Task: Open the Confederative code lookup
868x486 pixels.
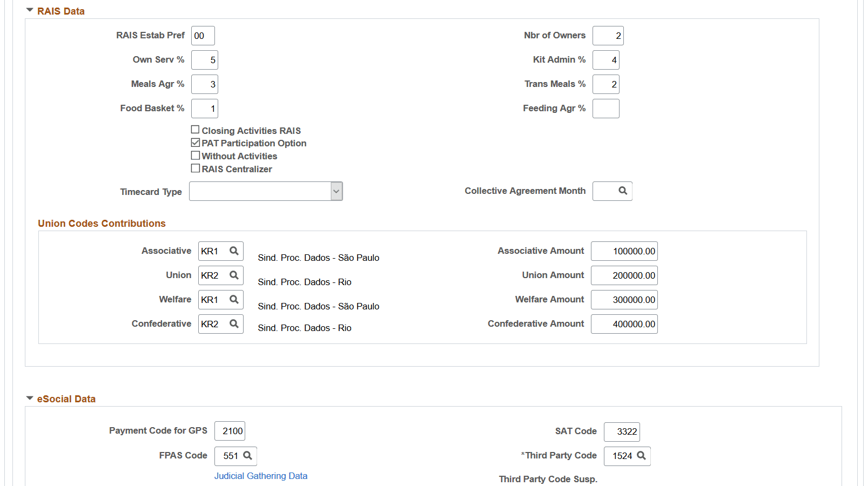Action: tap(234, 324)
